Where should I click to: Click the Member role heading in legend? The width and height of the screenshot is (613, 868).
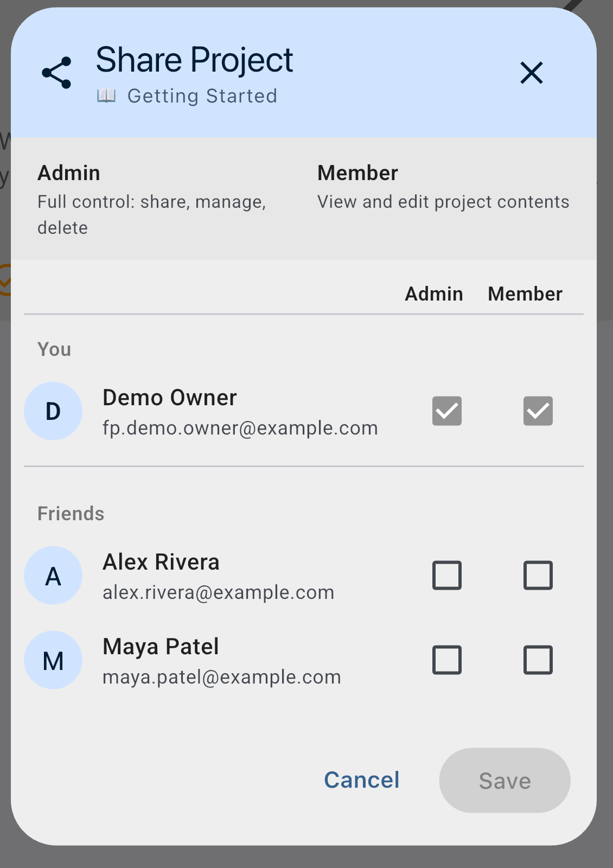click(x=357, y=173)
